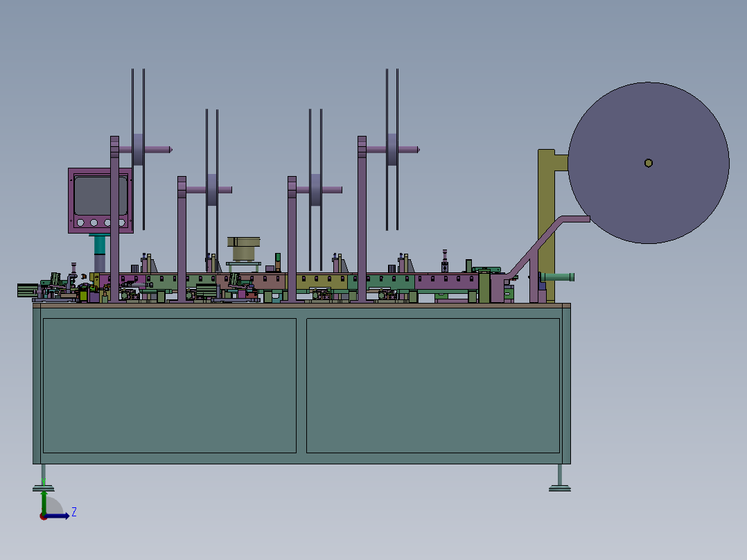The image size is (747, 560).
Task: Click the blue Z axis arrow on the triad
Action: pos(58,516)
